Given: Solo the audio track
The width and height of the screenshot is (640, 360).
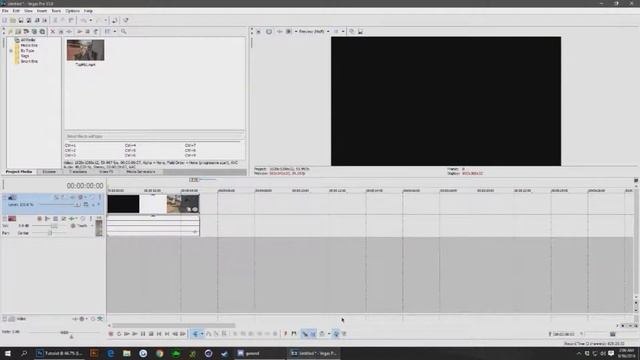Looking at the screenshot, I should tap(91, 219).
